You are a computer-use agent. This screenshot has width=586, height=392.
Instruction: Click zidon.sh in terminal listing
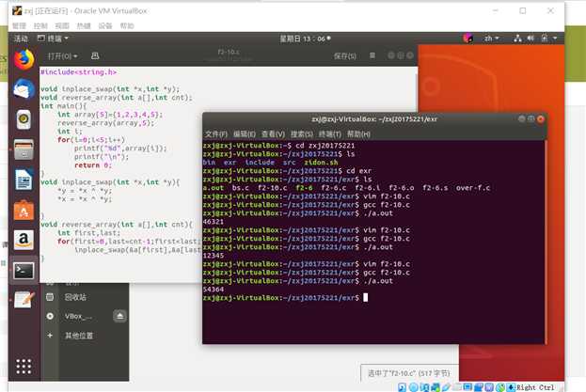click(321, 163)
